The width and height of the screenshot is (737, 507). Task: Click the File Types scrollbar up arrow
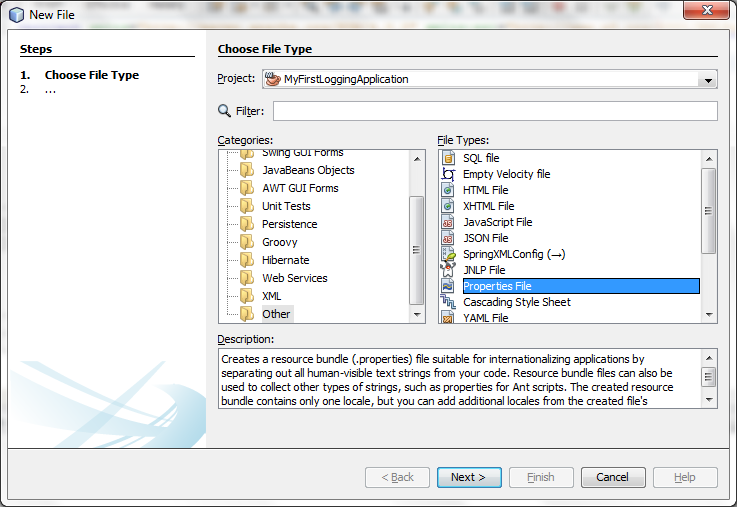pyautogui.click(x=709, y=159)
